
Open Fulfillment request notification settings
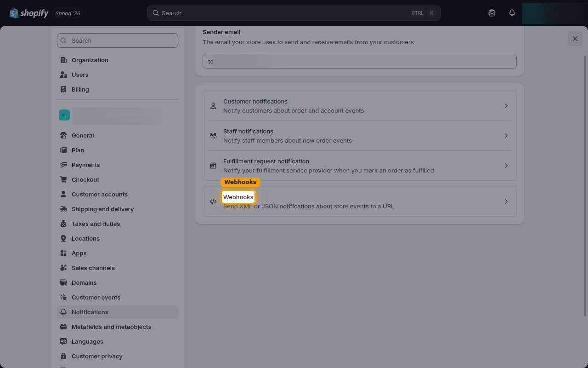click(360, 166)
